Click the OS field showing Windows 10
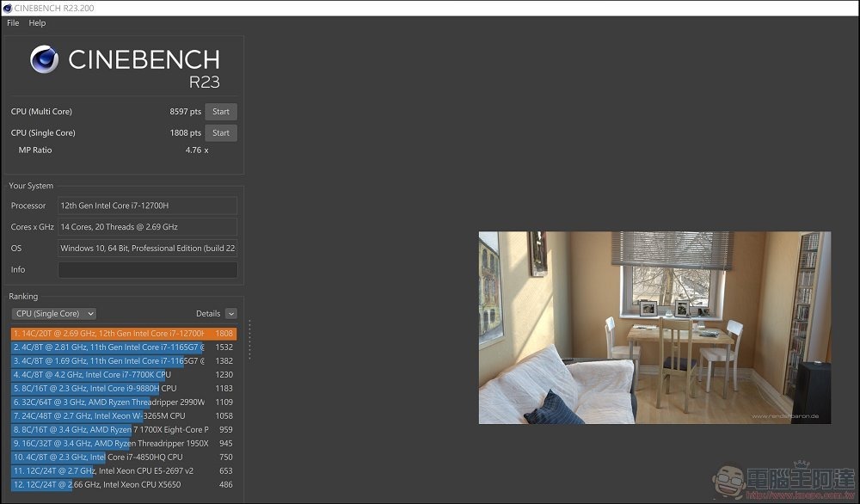Viewport: 860px width, 504px height. point(148,249)
